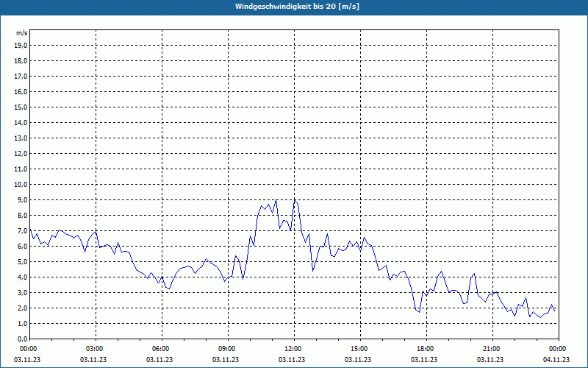Viewport: 588px width, 368px height.
Task: Click the chart title 'Windgeschwindigkeit bis 20 [m/s]'
Action: (x=297, y=7)
